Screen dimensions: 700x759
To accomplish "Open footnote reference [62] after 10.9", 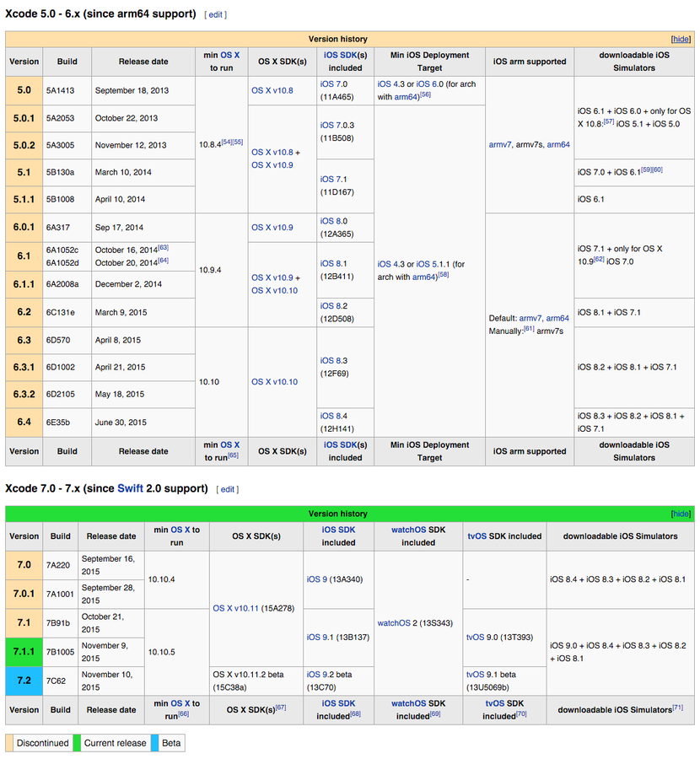I will tap(599, 259).
